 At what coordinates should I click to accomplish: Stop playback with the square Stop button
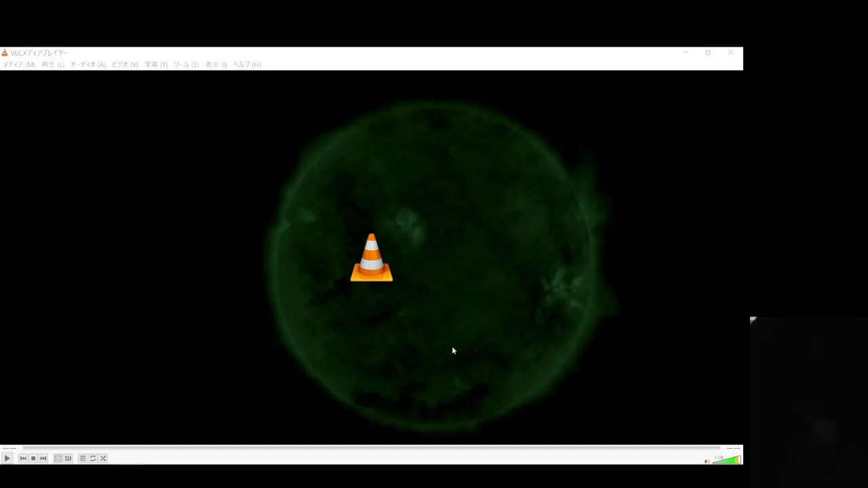pos(33,459)
